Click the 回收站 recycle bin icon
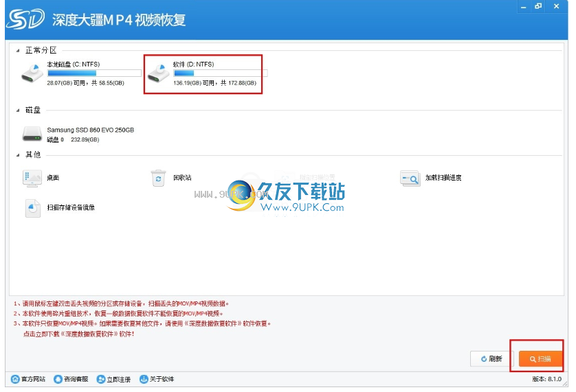 click(x=158, y=178)
